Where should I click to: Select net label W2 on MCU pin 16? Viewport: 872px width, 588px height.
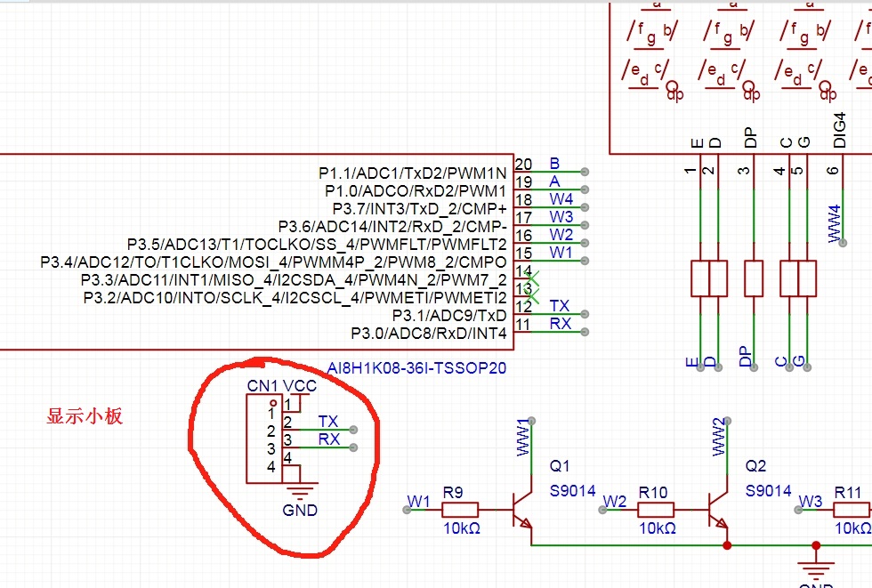pyautogui.click(x=561, y=235)
